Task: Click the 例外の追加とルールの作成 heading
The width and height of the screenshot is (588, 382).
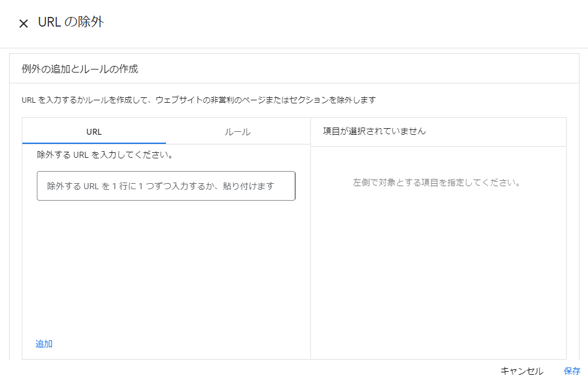Action: (80, 69)
